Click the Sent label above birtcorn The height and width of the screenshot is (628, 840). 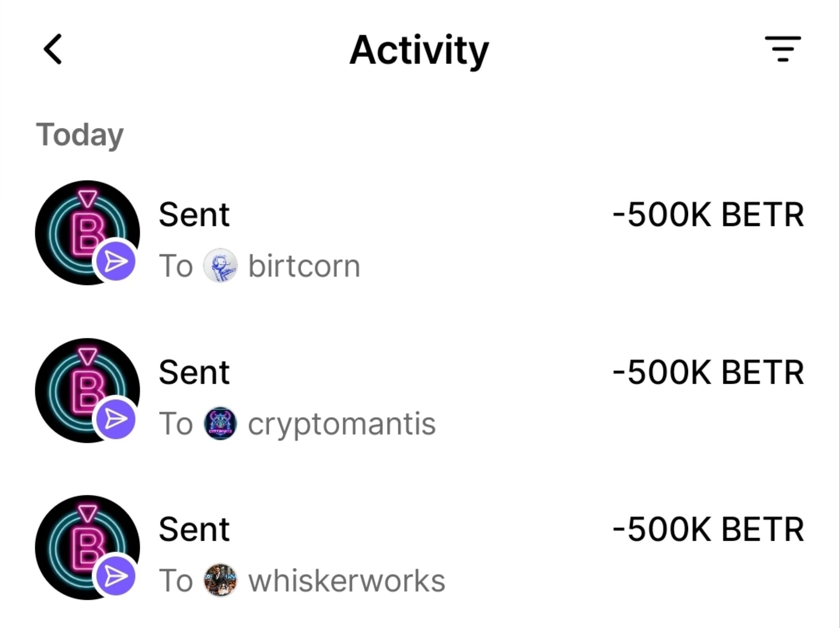[194, 215]
